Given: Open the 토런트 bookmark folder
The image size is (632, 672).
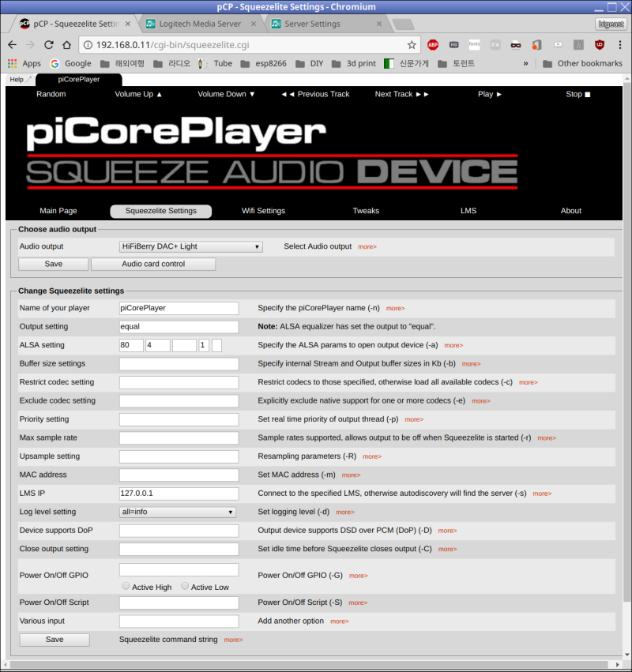Looking at the screenshot, I should [x=456, y=63].
